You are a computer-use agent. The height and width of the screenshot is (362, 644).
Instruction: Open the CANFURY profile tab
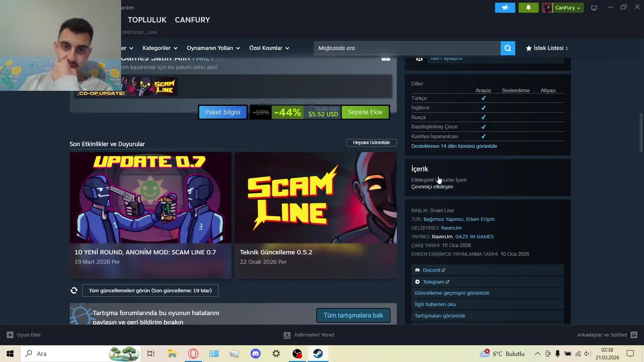(192, 20)
